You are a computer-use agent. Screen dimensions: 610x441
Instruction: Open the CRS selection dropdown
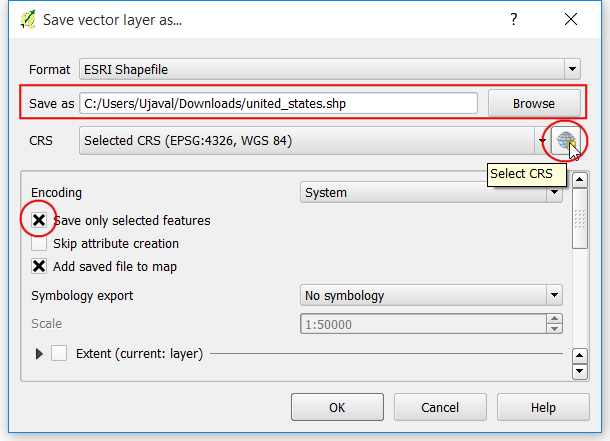tap(542, 141)
